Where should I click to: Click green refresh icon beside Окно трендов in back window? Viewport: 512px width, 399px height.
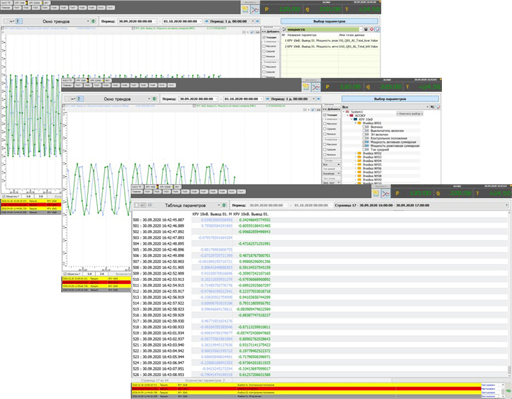[x=93, y=21]
